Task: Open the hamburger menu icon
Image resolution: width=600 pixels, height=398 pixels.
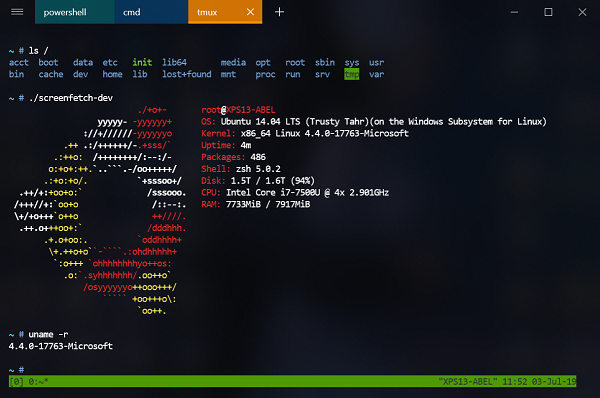Action: [x=17, y=12]
